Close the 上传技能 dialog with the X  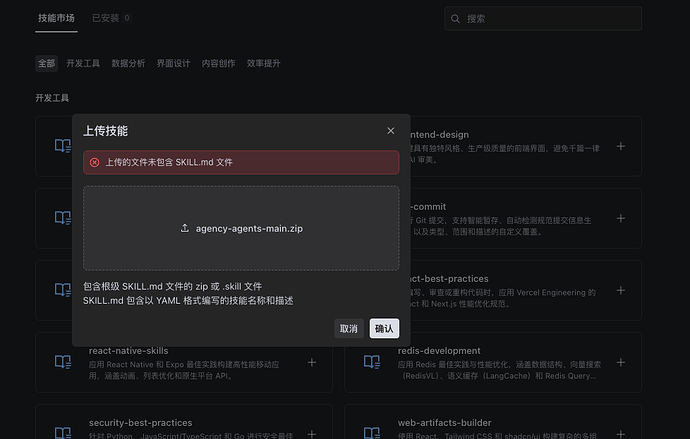(390, 131)
